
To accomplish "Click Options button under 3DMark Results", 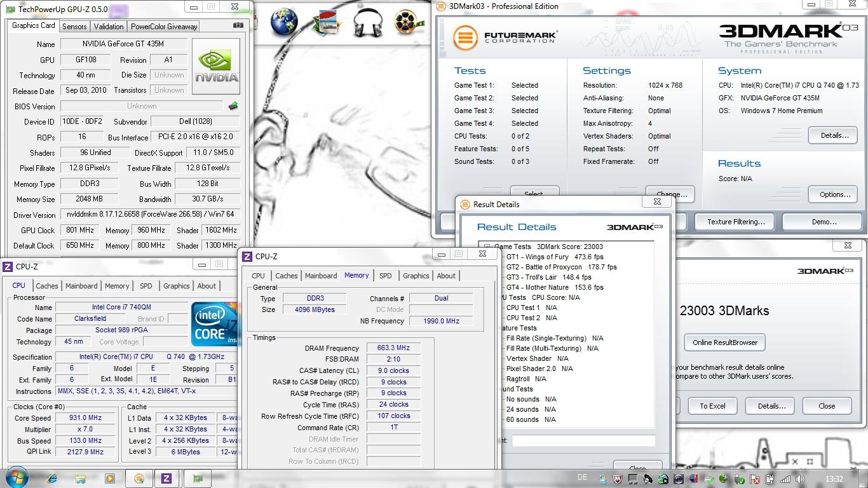I will (x=834, y=194).
